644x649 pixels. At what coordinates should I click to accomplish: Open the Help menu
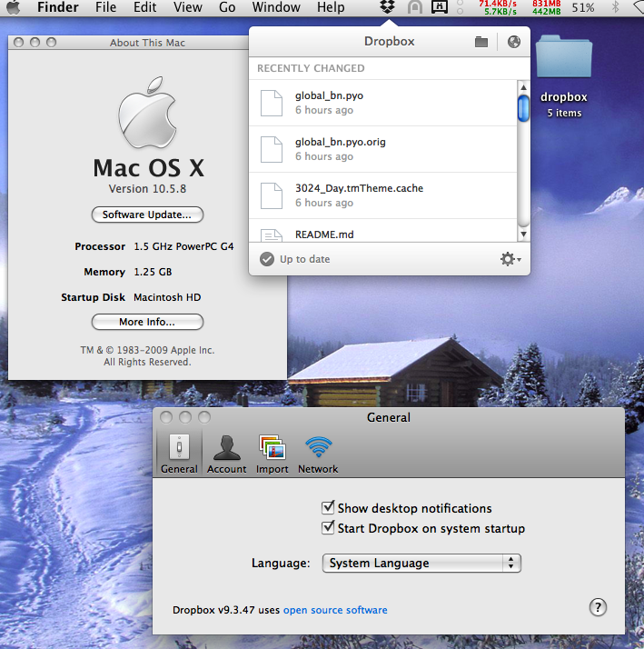[331, 7]
